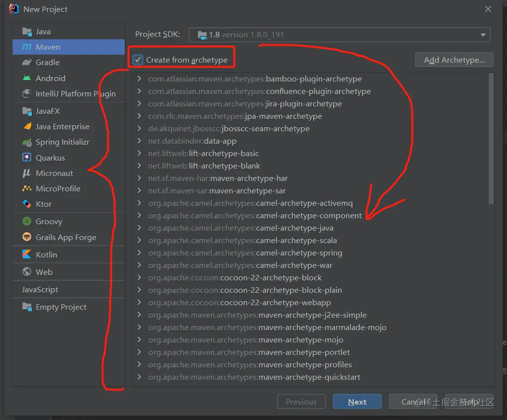The height and width of the screenshot is (420, 507).
Task: Click the SDK folder icon in Project SDK field
Action: pos(202,35)
